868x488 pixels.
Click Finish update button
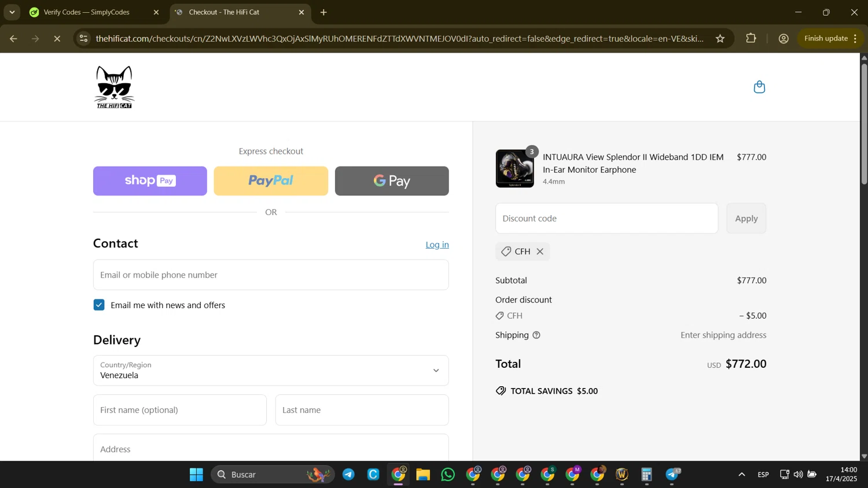pos(826,39)
